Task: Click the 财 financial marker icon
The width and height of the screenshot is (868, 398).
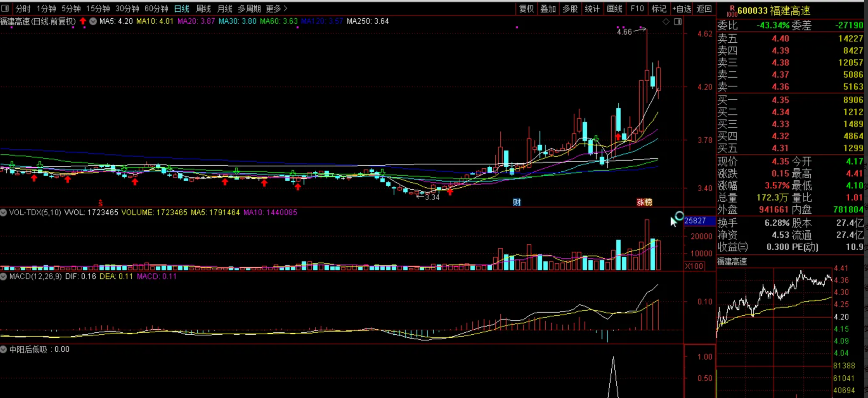Action: [516, 202]
